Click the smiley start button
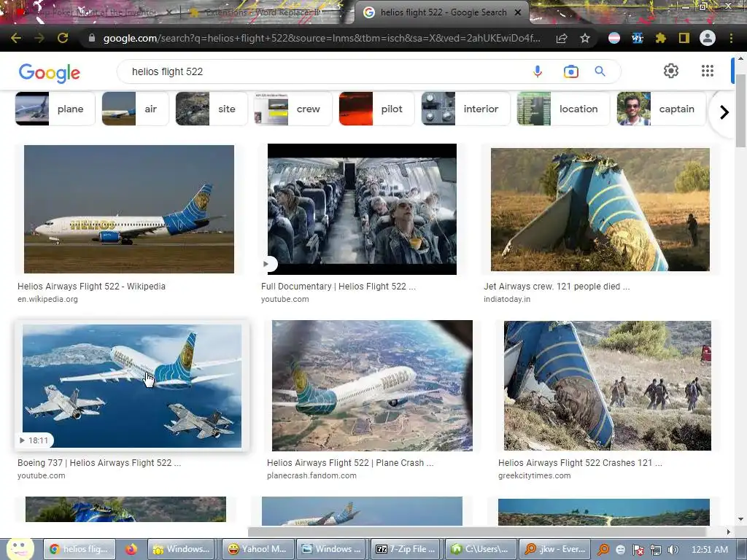 click(x=20, y=549)
